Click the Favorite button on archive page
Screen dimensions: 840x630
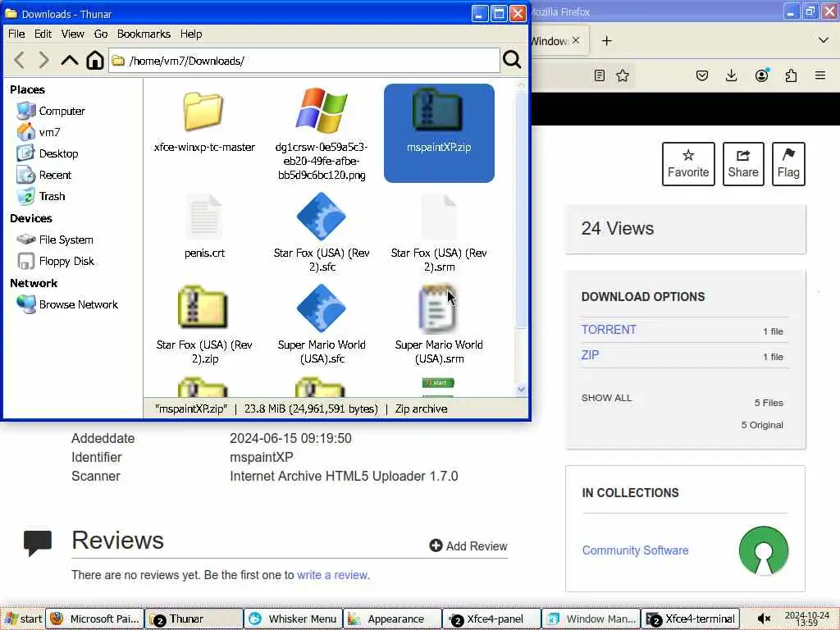[x=688, y=164]
